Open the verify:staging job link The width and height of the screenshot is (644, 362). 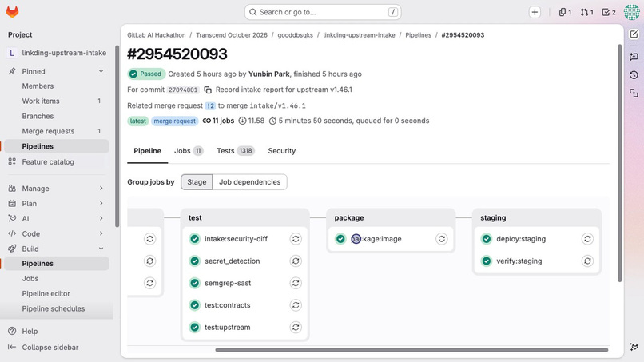(x=519, y=261)
